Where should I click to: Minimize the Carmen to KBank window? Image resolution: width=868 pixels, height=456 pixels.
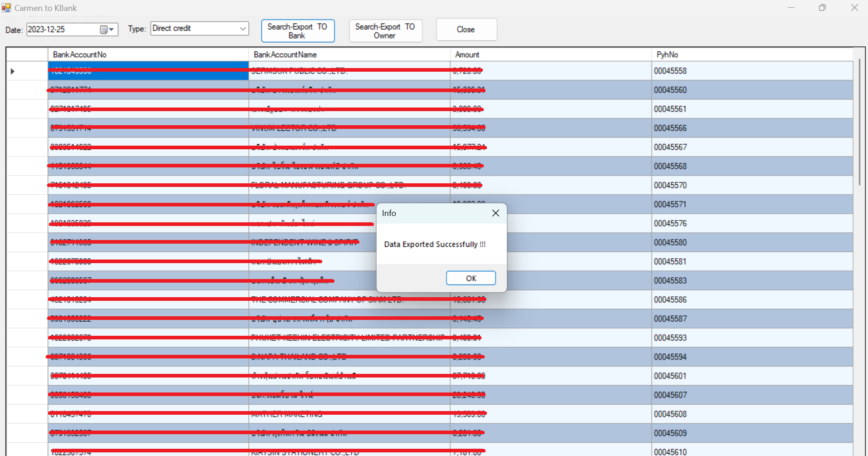791,8
